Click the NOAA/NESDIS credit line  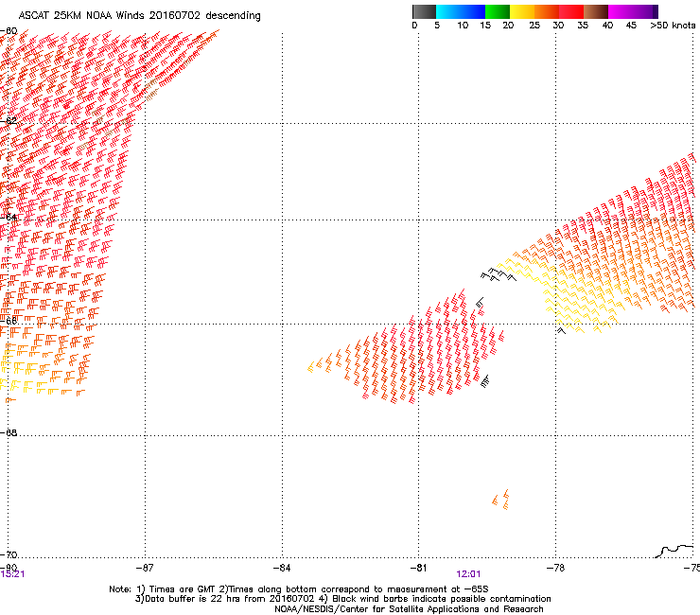click(x=409, y=609)
